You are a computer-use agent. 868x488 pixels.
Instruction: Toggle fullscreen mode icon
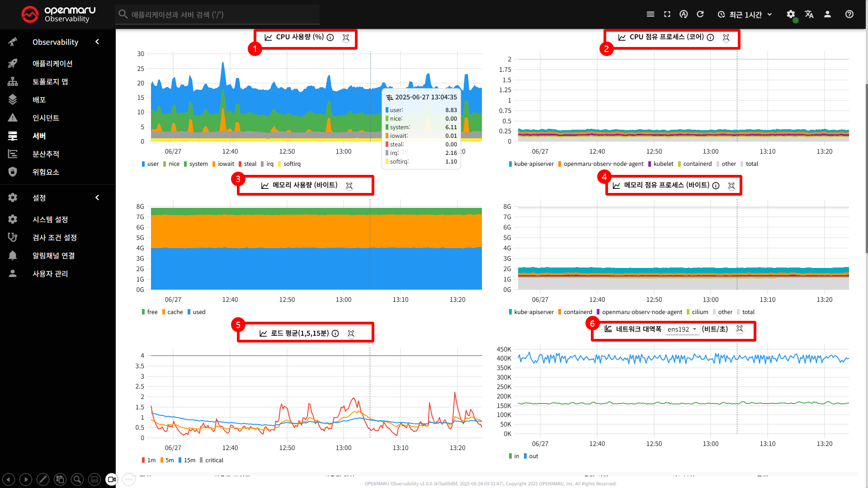point(667,14)
